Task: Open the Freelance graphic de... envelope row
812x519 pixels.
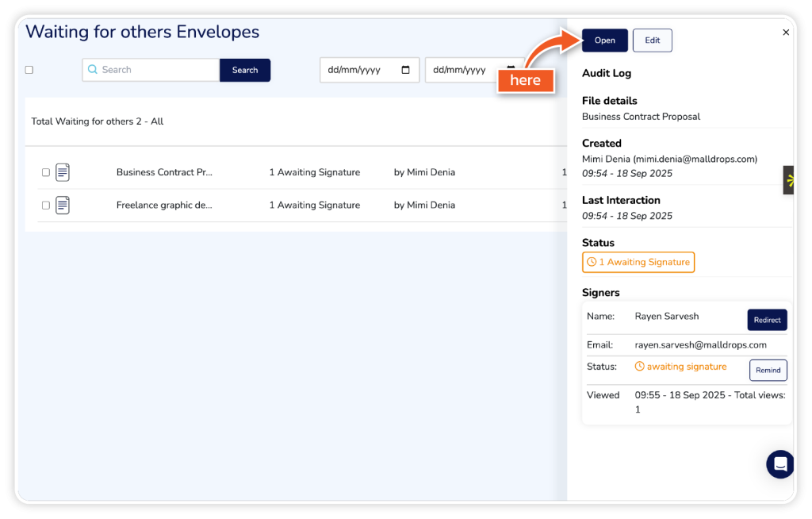Action: tap(164, 205)
